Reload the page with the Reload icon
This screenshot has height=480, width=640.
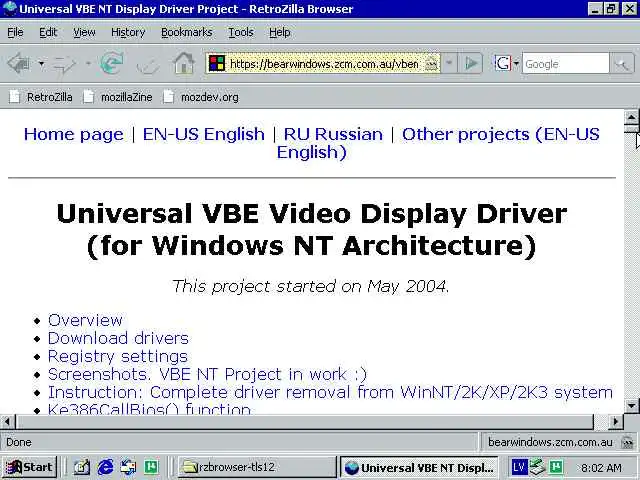[112, 63]
